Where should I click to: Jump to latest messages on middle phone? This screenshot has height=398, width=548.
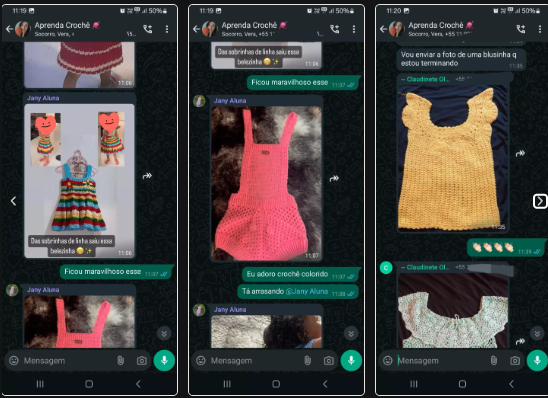pos(351,334)
